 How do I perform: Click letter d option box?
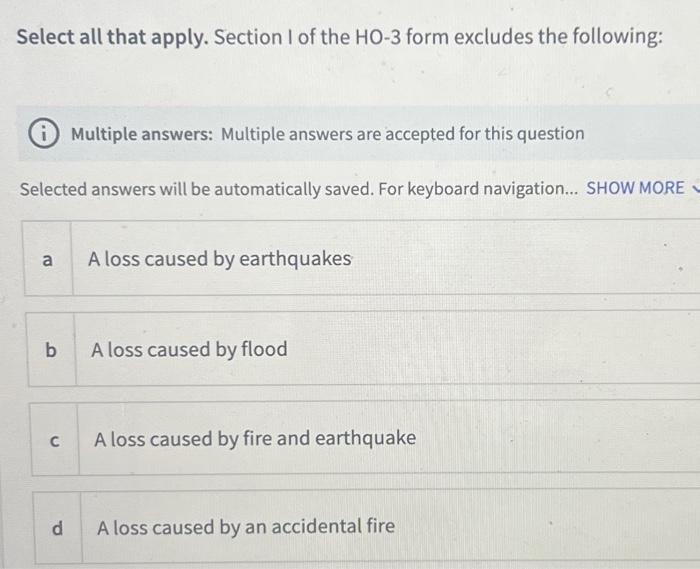pyautogui.click(x=58, y=528)
